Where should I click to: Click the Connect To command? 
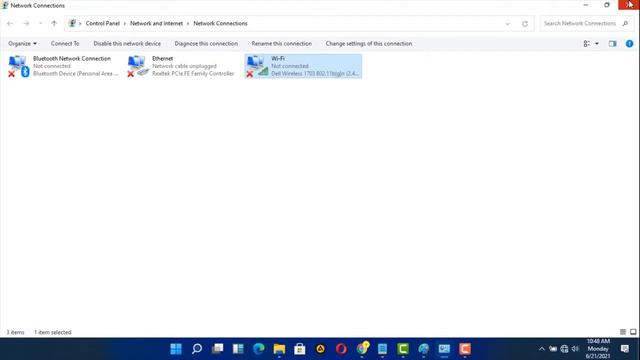click(x=65, y=44)
